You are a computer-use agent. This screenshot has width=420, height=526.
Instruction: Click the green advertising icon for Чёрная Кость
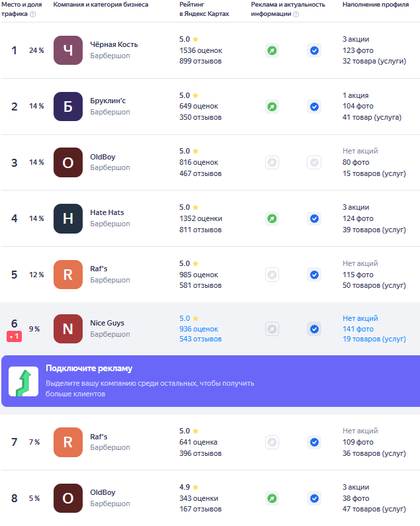click(x=272, y=51)
